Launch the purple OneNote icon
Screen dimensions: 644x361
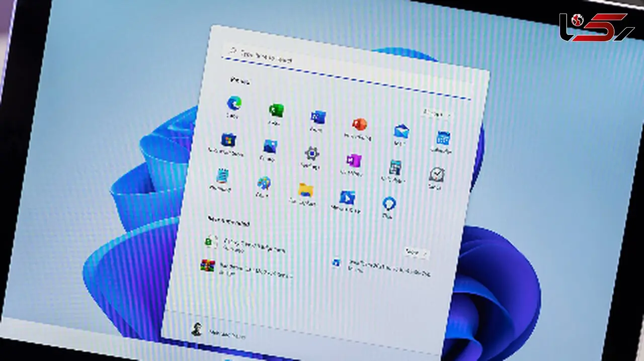point(353,160)
